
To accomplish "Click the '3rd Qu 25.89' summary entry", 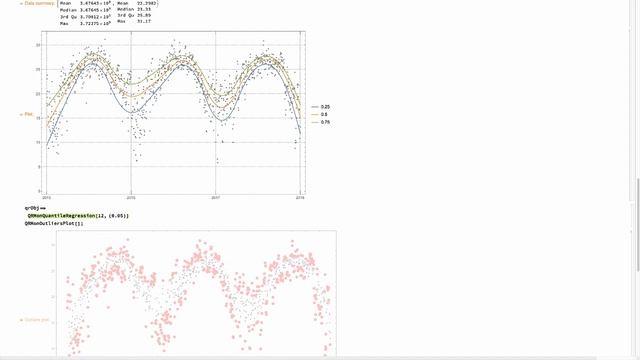I will [x=134, y=15].
